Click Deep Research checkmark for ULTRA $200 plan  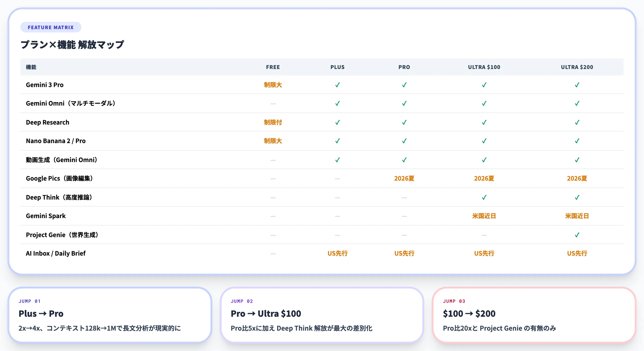tap(577, 122)
